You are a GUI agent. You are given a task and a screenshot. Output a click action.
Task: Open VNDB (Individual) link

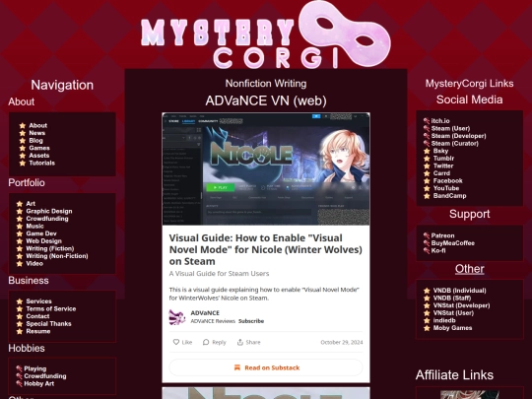click(460, 291)
